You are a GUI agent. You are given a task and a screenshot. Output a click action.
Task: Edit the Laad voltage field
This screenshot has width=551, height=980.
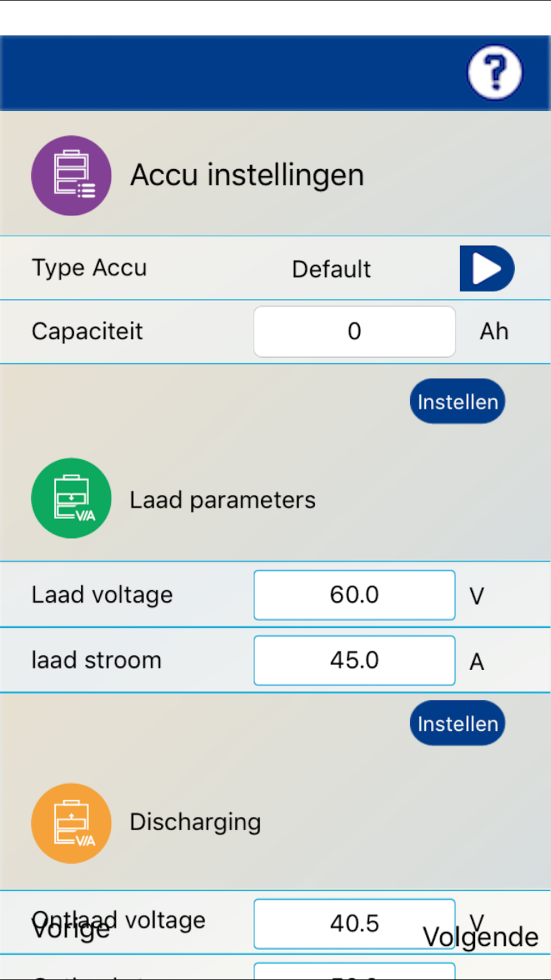click(354, 595)
